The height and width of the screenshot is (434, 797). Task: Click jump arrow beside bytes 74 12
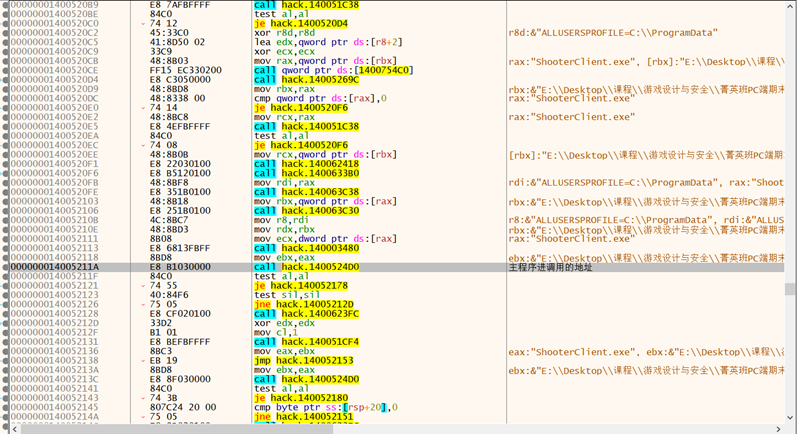coord(143,23)
